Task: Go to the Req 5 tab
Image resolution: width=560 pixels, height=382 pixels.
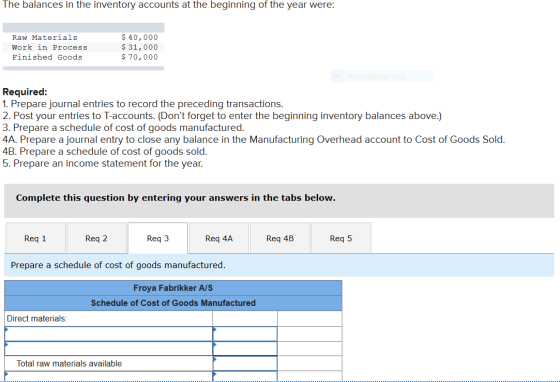Action: (341, 238)
